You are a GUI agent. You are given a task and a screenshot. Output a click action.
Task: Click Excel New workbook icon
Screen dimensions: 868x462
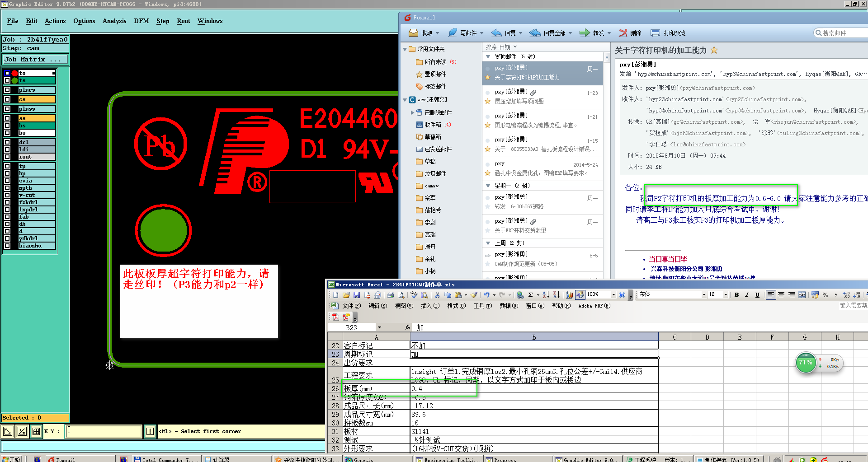(335, 295)
